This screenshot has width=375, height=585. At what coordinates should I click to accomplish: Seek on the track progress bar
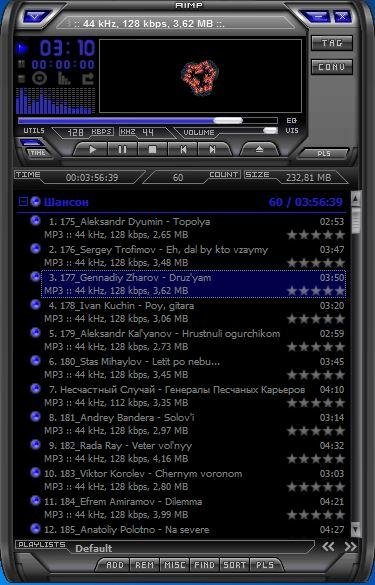[148, 121]
